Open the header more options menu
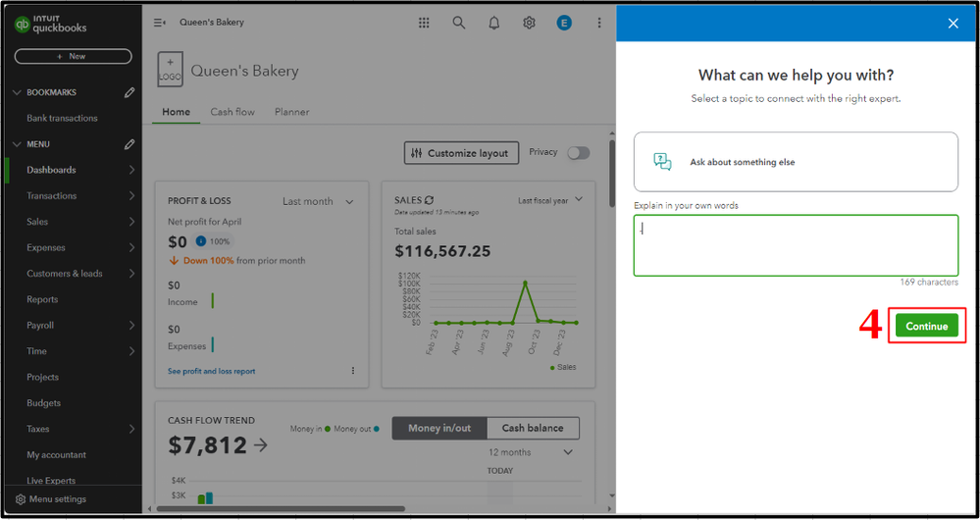Image resolution: width=980 pixels, height=520 pixels. tap(598, 23)
